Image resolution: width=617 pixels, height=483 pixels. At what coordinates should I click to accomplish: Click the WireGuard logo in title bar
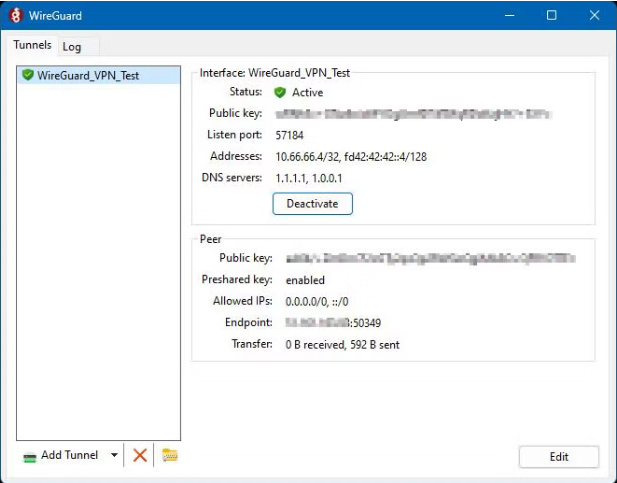(x=16, y=15)
